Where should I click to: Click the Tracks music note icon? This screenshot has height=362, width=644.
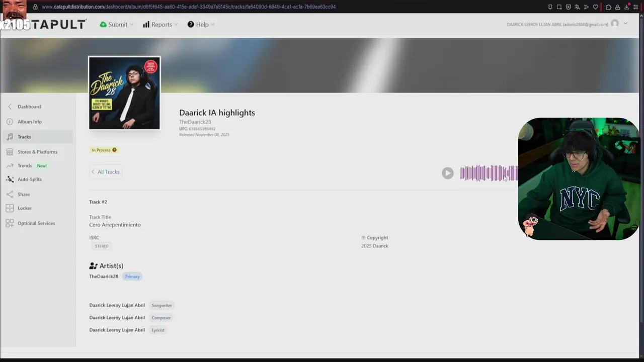click(x=10, y=137)
